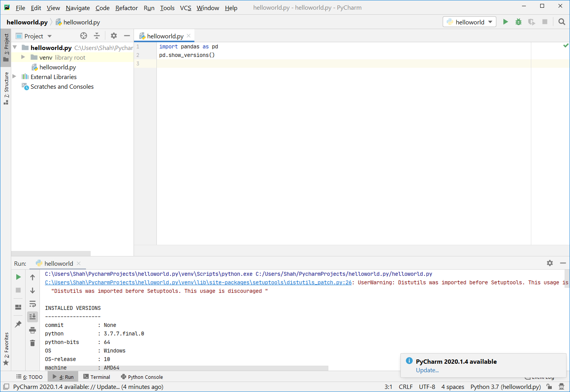Click the status bar update message
This screenshot has height=392, width=570.
point(88,387)
